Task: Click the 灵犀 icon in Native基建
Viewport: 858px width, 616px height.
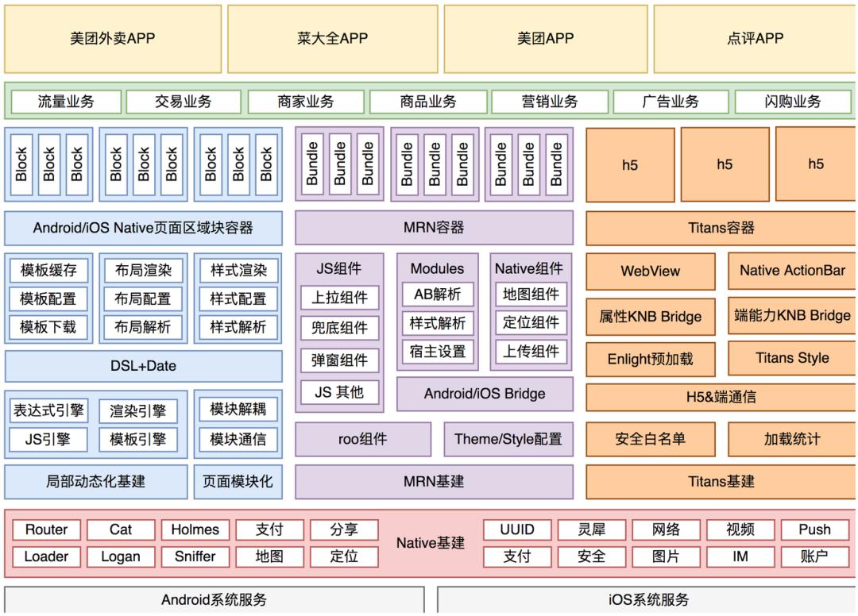Action: [x=592, y=529]
